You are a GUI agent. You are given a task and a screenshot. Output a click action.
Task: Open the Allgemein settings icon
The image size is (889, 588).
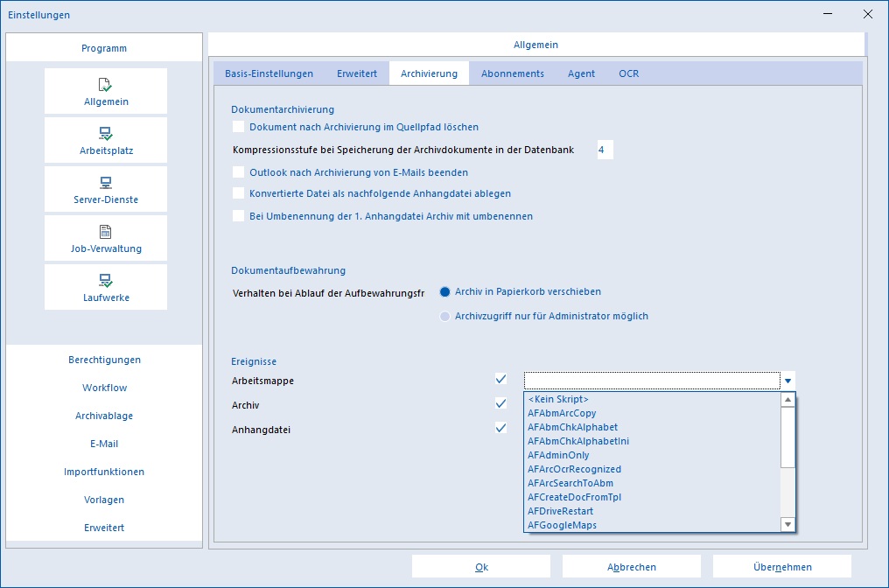[x=106, y=91]
